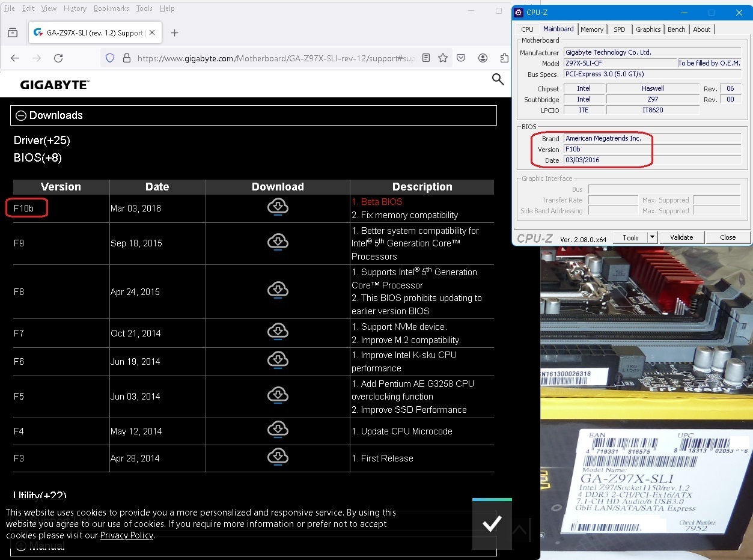
Task: Switch to the About tab in CPU-Z
Action: coord(702,29)
